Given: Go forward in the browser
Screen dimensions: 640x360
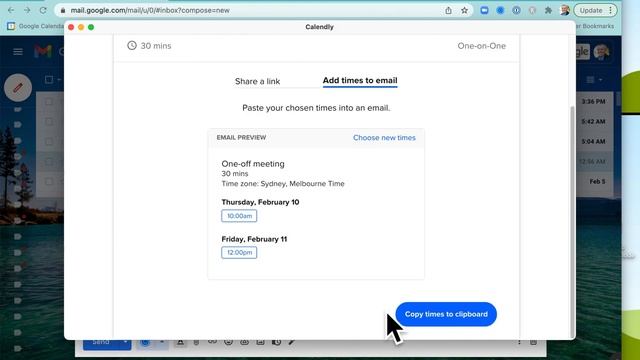Looking at the screenshot, I should [27, 10].
